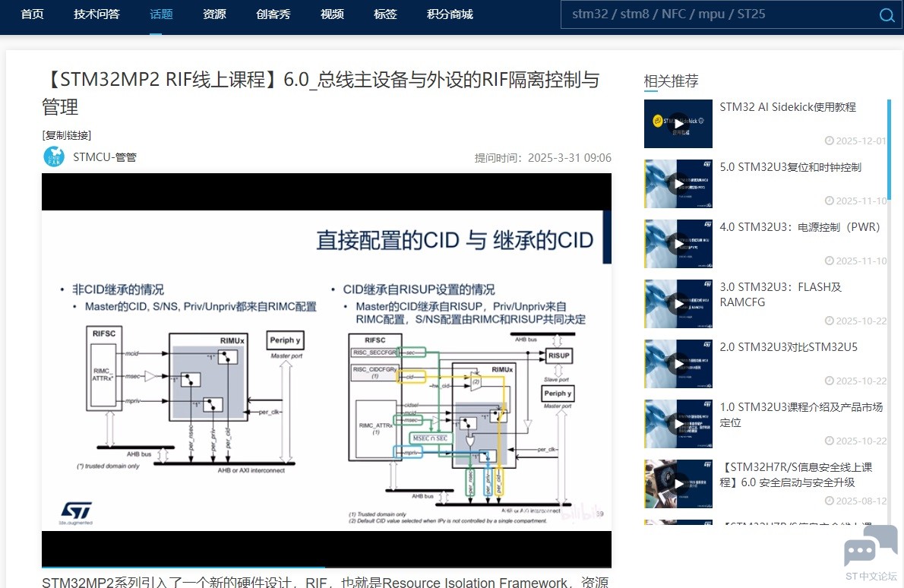This screenshot has height=588, width=904.
Task: Click the article title text
Action: (x=321, y=93)
